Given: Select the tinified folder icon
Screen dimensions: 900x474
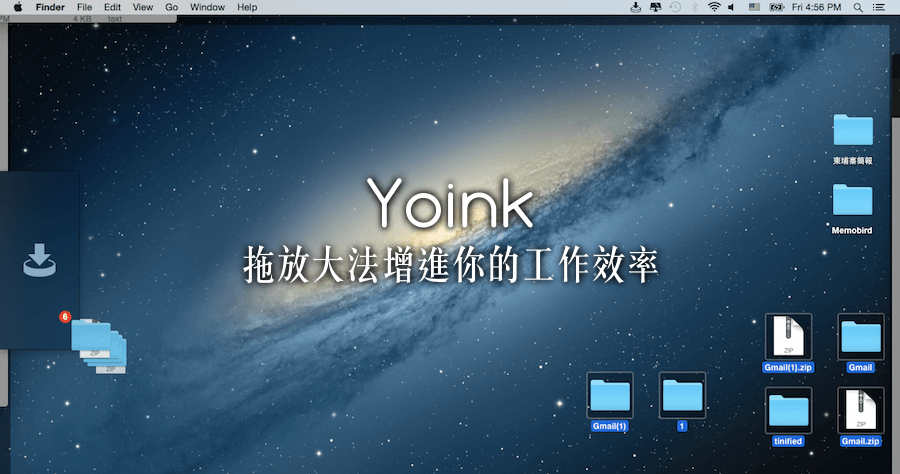Looking at the screenshot, I should tap(788, 410).
